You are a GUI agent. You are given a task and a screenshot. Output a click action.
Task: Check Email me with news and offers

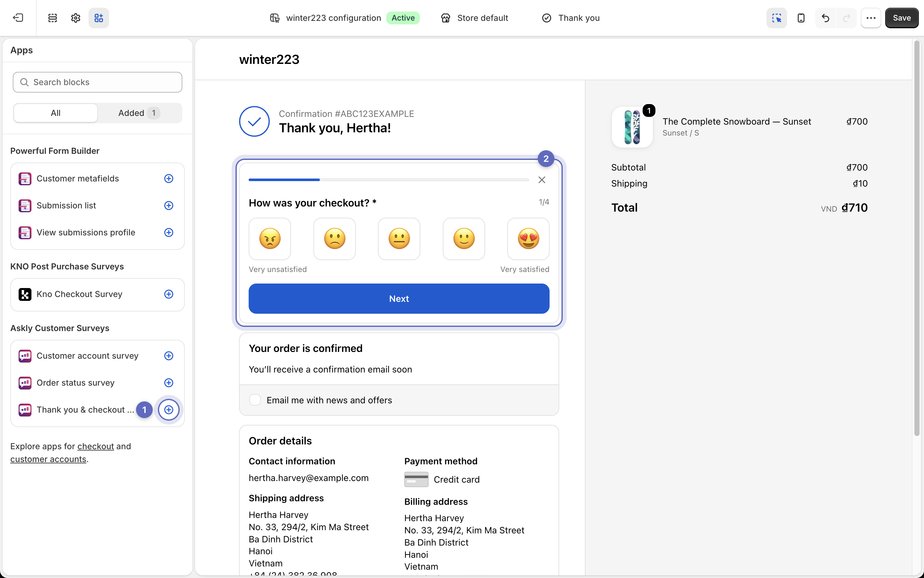(x=255, y=400)
